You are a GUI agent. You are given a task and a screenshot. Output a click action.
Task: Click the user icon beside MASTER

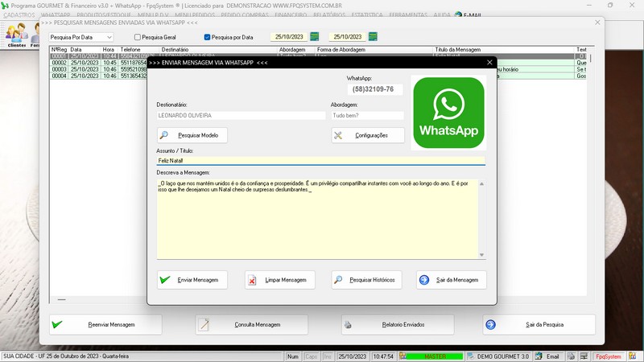403,356
